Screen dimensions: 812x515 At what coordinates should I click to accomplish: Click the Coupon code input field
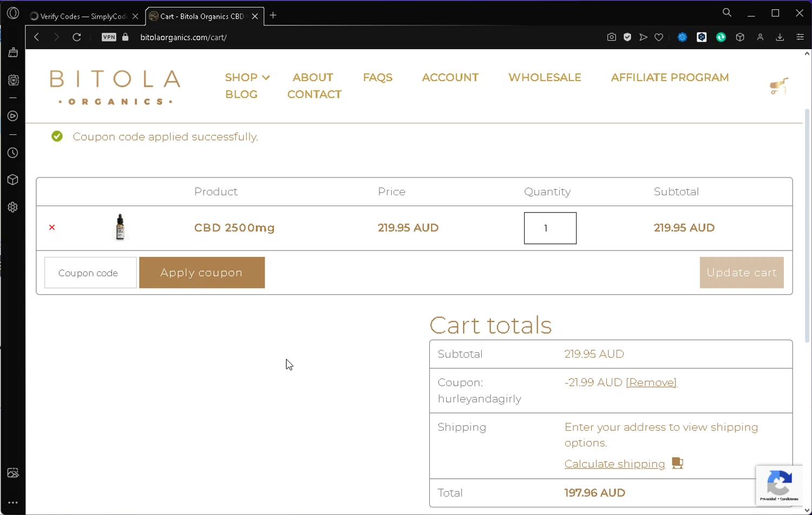tap(90, 273)
